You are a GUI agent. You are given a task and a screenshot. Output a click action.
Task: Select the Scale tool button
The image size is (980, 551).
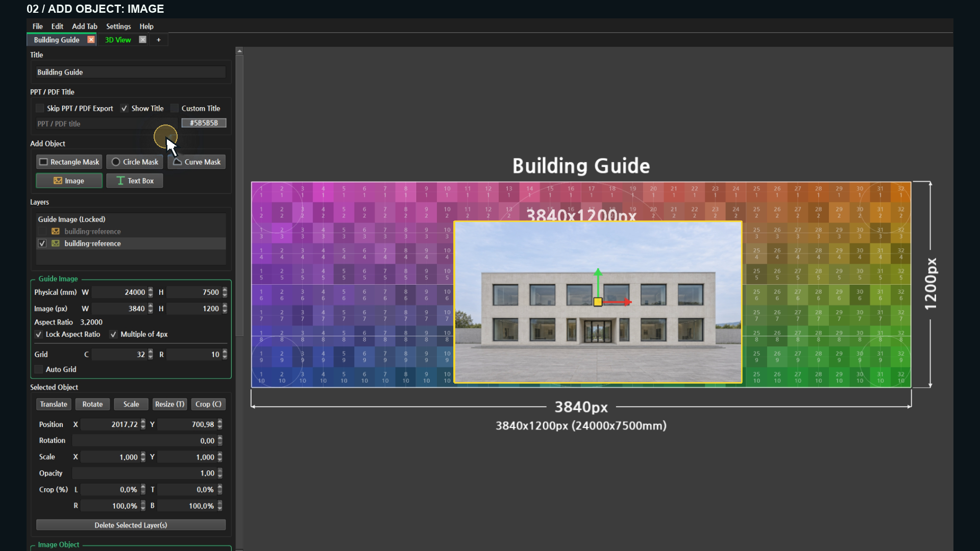[131, 404]
